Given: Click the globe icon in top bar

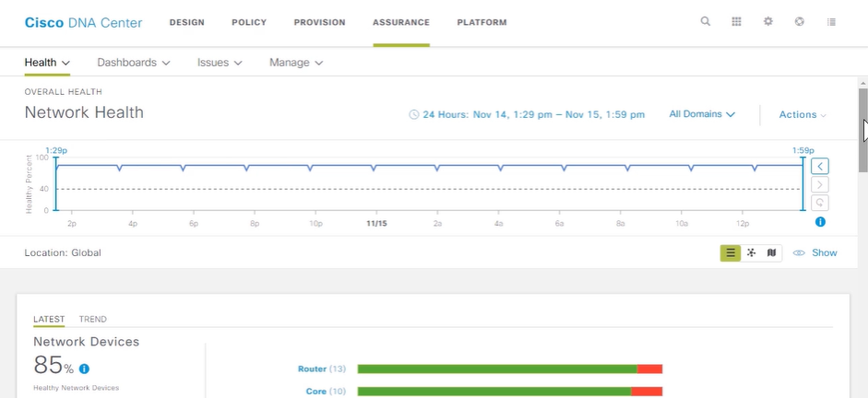Looking at the screenshot, I should point(799,21).
